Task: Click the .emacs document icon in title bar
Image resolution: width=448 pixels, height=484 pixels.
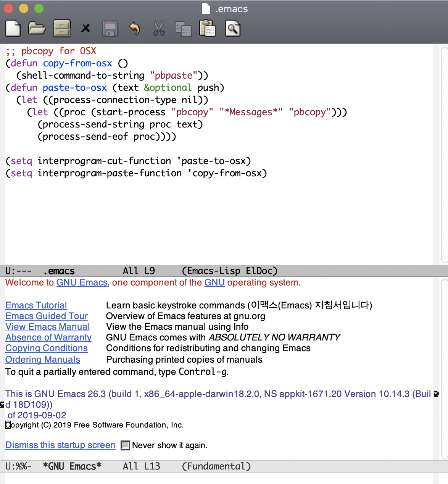Action: tap(206, 8)
